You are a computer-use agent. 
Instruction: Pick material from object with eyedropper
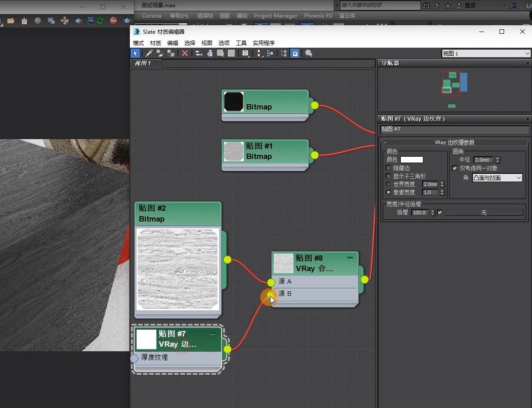point(149,53)
